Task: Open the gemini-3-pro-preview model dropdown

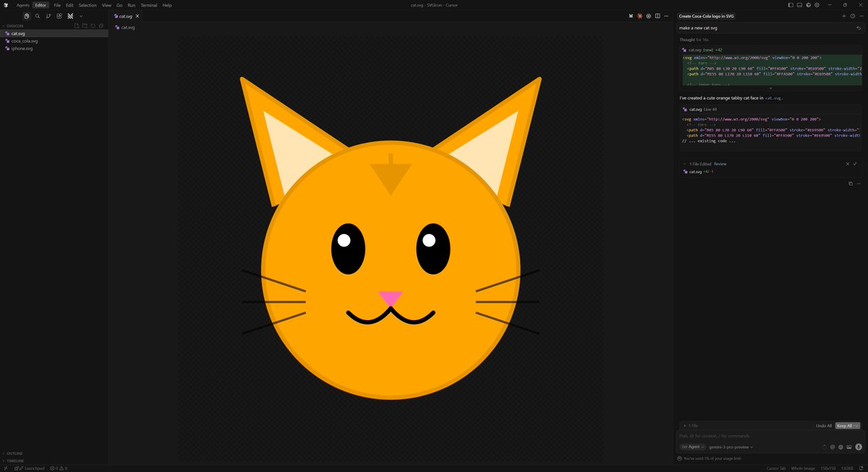Action: tap(731, 447)
